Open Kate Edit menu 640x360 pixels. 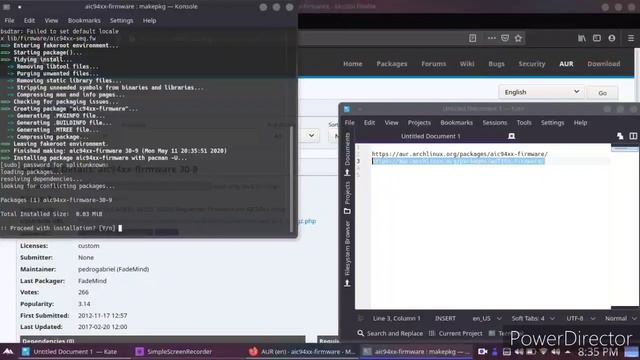[369, 122]
